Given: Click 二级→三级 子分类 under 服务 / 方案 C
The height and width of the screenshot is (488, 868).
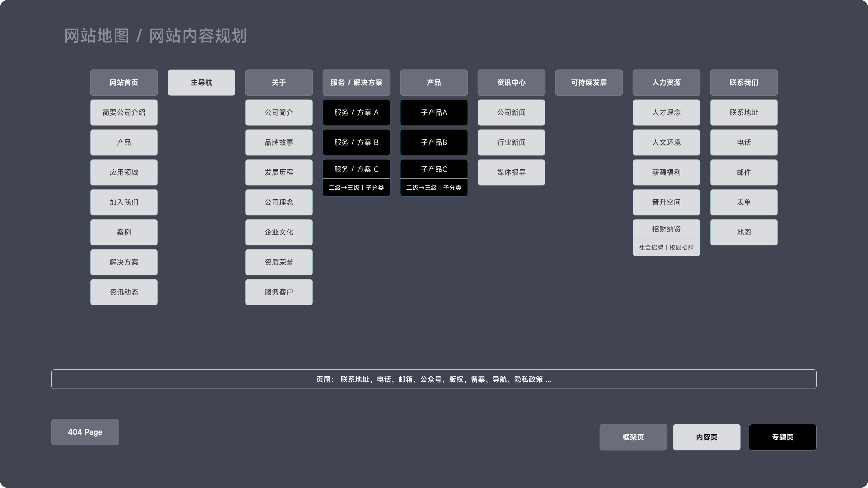Looking at the screenshot, I should [356, 188].
